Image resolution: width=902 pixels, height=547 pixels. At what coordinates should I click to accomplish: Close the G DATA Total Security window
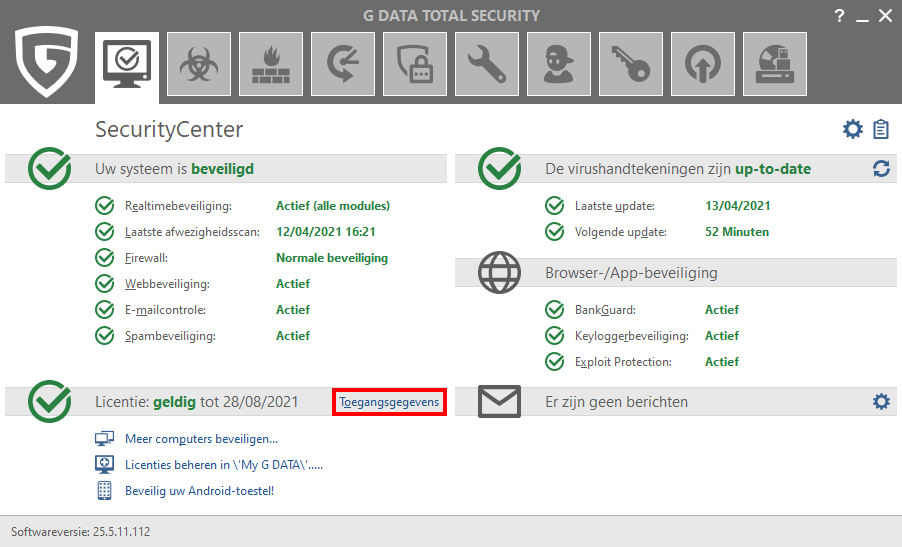coord(885,16)
